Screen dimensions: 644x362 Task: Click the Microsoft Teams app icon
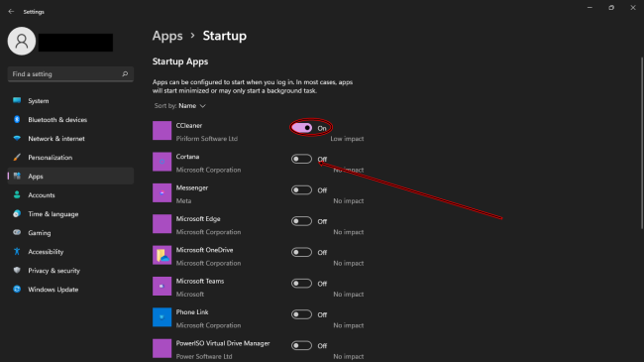click(x=161, y=286)
